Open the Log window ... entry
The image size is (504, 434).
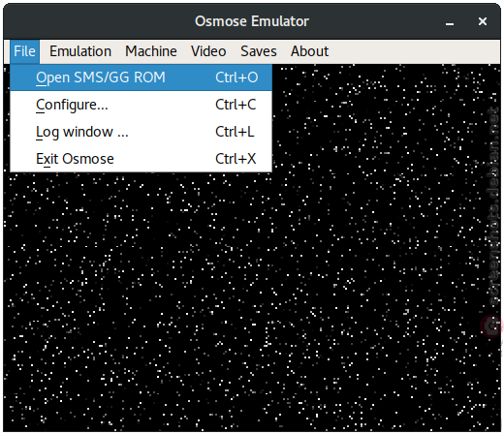coord(142,132)
